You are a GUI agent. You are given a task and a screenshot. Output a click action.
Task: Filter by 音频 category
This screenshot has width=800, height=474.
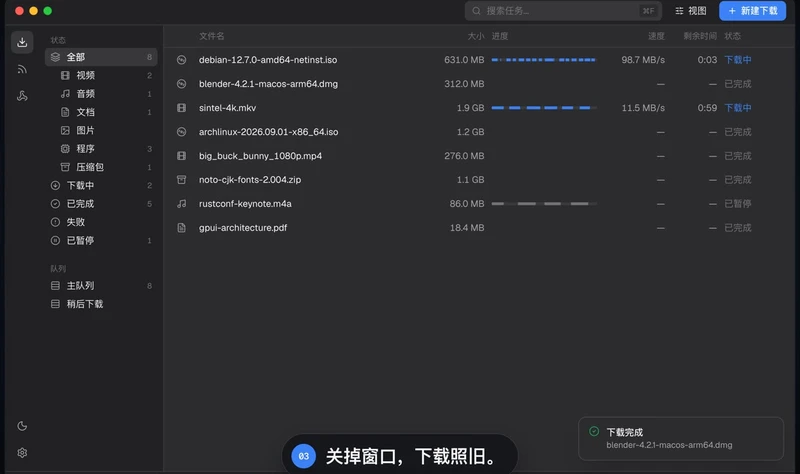tap(101, 93)
